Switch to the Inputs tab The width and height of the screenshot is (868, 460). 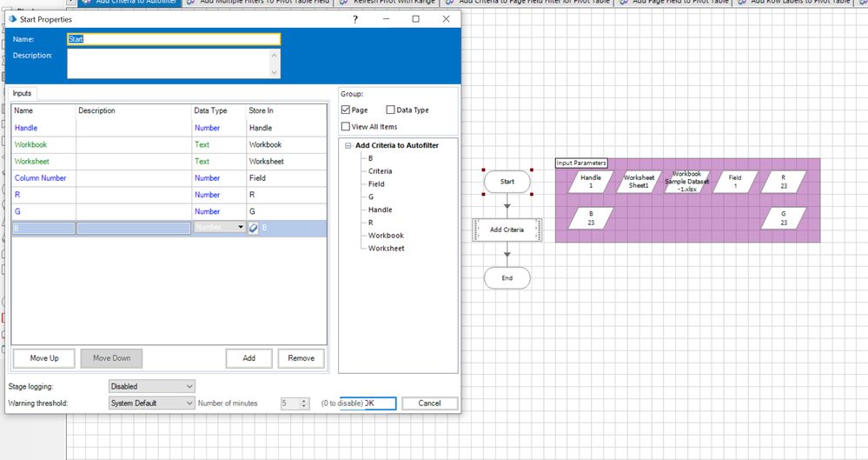coord(22,93)
